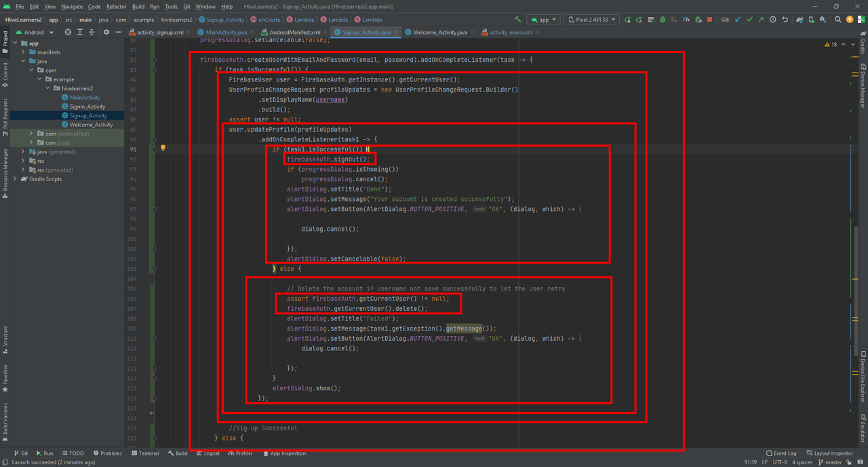Stop the running app with red square
868x467 pixels.
[x=709, y=20]
